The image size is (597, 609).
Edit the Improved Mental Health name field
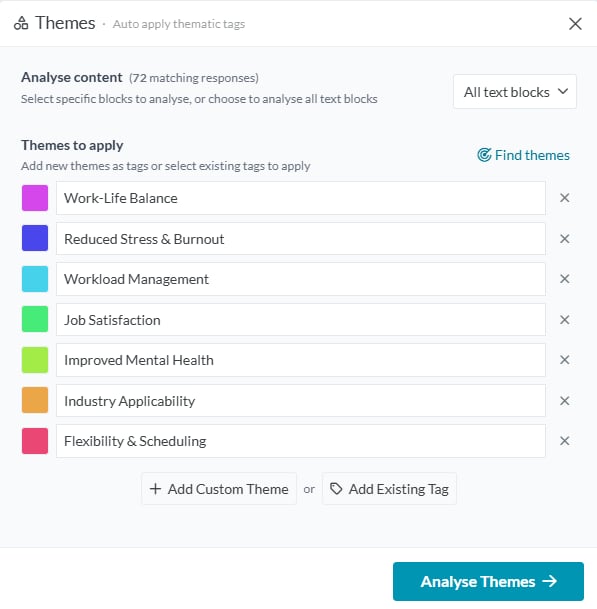pos(301,360)
